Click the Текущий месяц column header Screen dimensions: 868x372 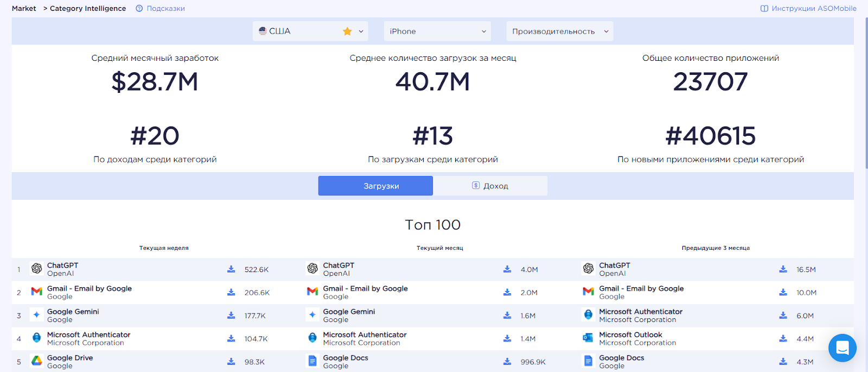440,248
